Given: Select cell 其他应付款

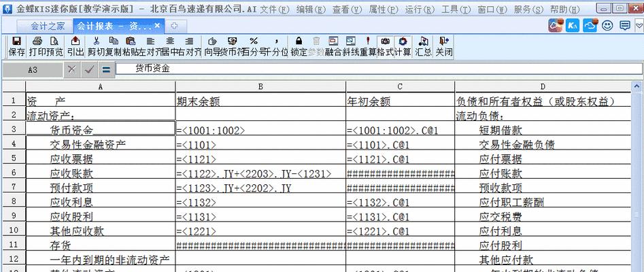Looking at the screenshot, I should (x=543, y=258).
